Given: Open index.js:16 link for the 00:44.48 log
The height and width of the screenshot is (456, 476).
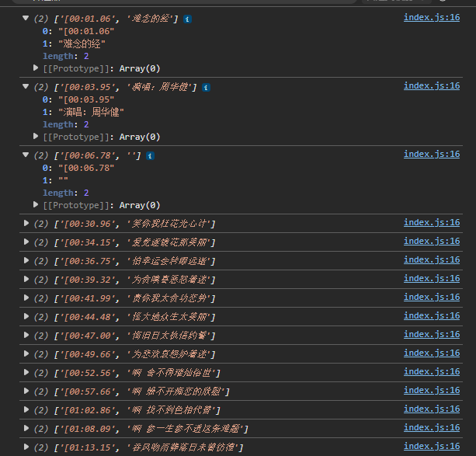Looking at the screenshot, I should pyautogui.click(x=432, y=316).
